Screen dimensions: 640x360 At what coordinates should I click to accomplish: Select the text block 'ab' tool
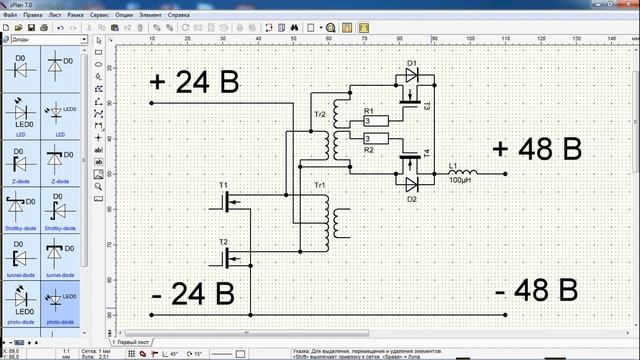point(98,162)
